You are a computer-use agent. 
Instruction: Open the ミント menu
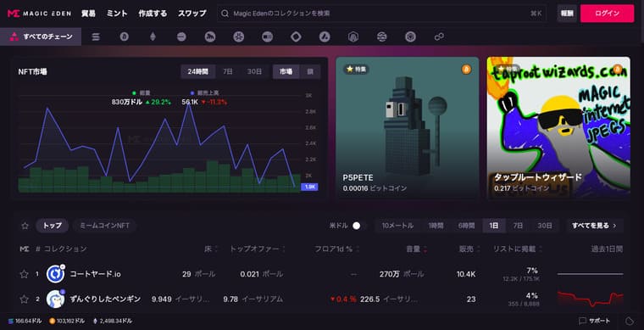click(117, 14)
